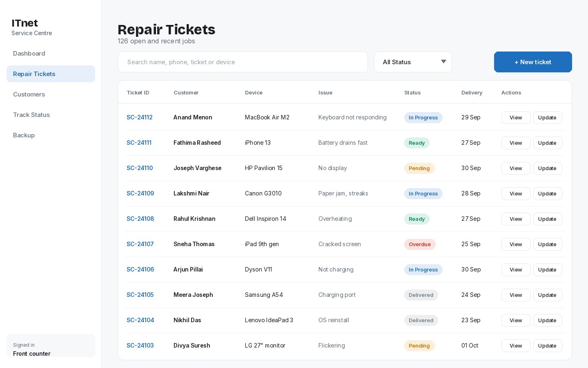Viewport: 588px width, 368px height.
Task: View Lakshmi Nair's Canon G3010 ticket
Action: (516, 193)
